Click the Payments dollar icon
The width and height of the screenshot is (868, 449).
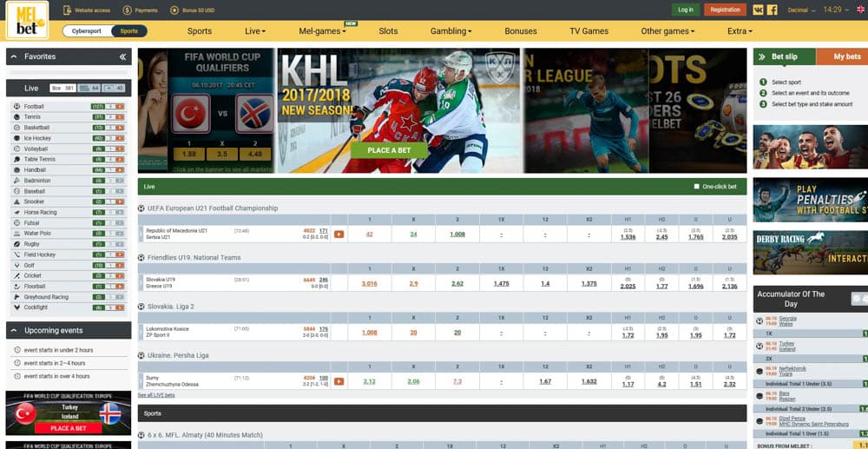(127, 10)
